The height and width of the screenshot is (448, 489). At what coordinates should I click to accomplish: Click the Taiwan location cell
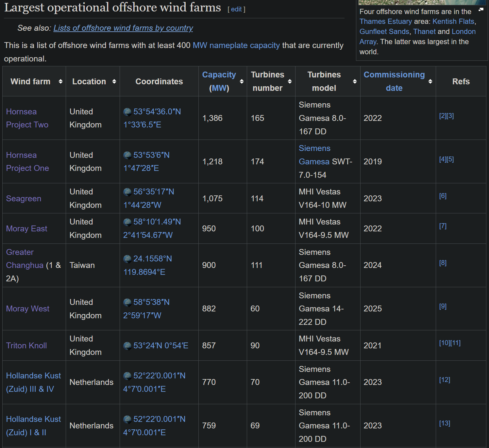point(93,265)
